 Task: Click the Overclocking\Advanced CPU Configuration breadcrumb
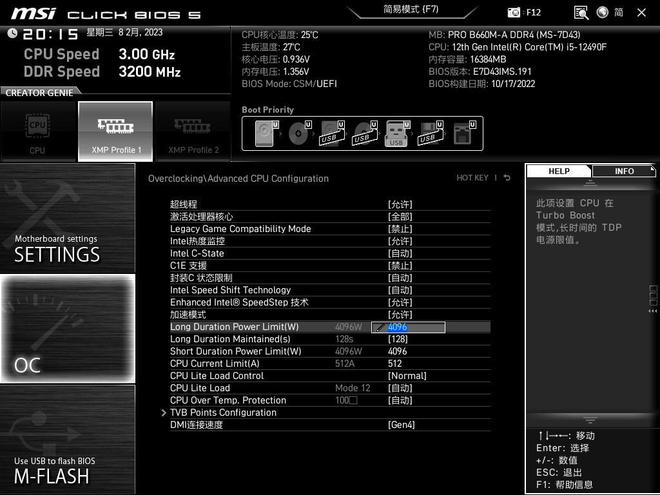238,178
